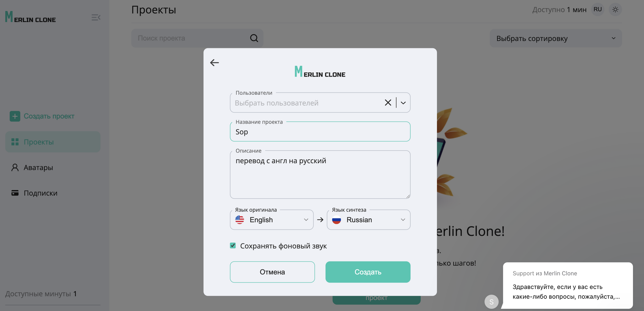Screen dimensions: 644x311
Task: Click the Создать button
Action: [368, 272]
